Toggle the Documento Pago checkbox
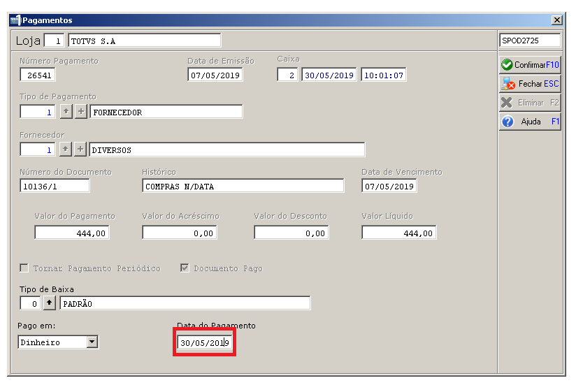The image size is (583, 392). 185,268
